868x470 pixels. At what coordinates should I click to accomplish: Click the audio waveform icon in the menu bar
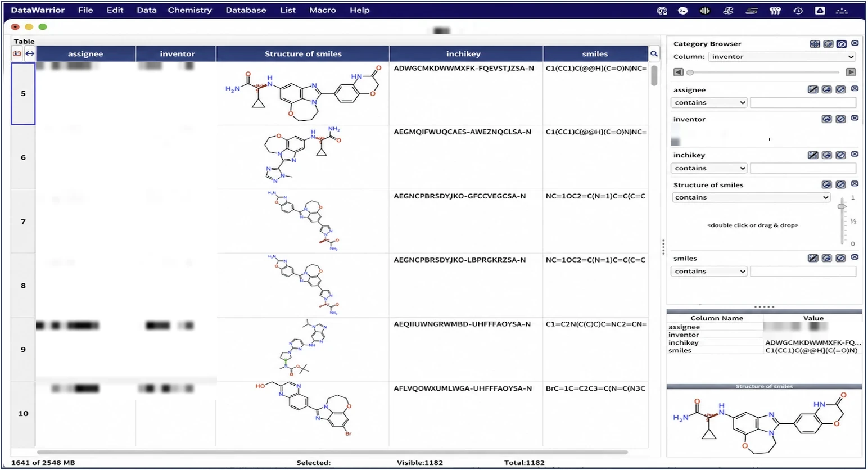(x=705, y=11)
